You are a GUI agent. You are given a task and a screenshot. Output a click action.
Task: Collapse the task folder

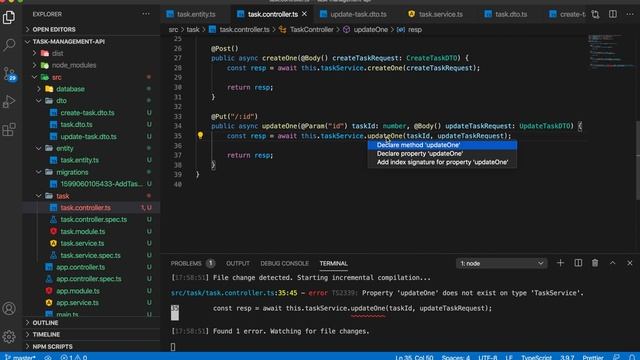pyautogui.click(x=62, y=196)
